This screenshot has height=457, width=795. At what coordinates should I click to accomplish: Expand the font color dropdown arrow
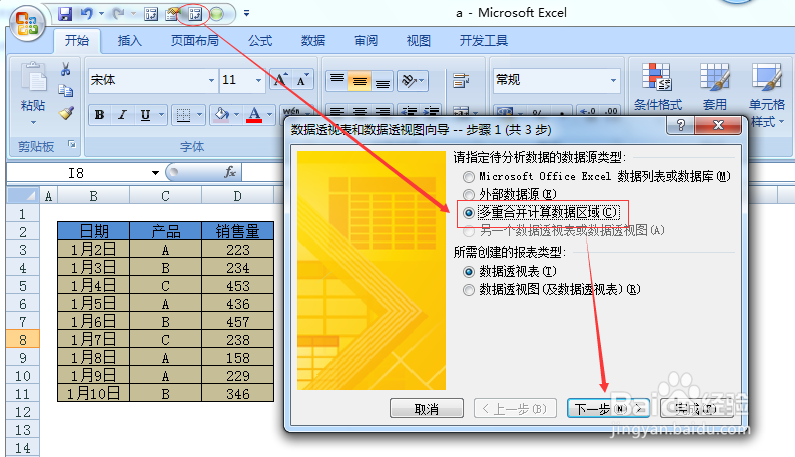(270, 115)
